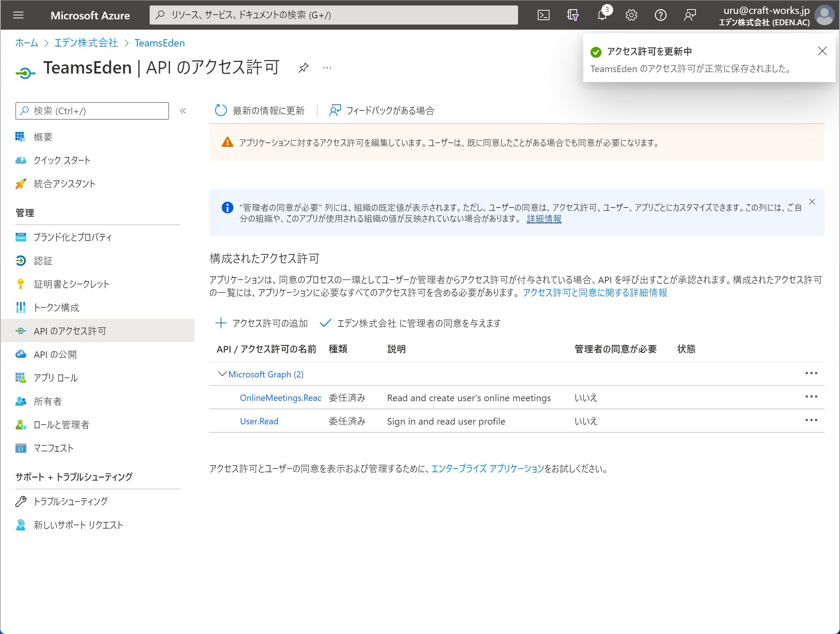Click the uru@craft-works.jp account name
This screenshot has width=840, height=634.
[x=766, y=10]
